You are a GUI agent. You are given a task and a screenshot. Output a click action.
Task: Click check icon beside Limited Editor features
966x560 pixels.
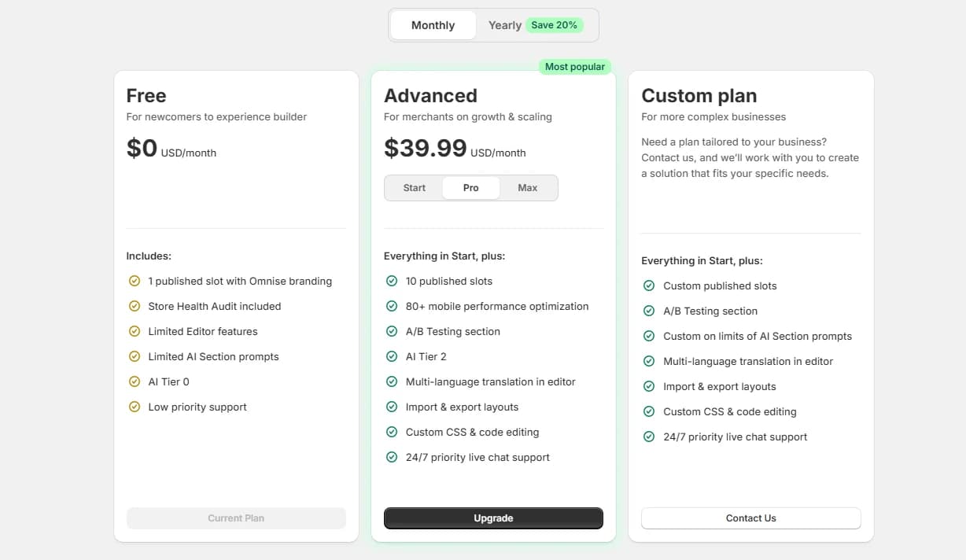(135, 331)
